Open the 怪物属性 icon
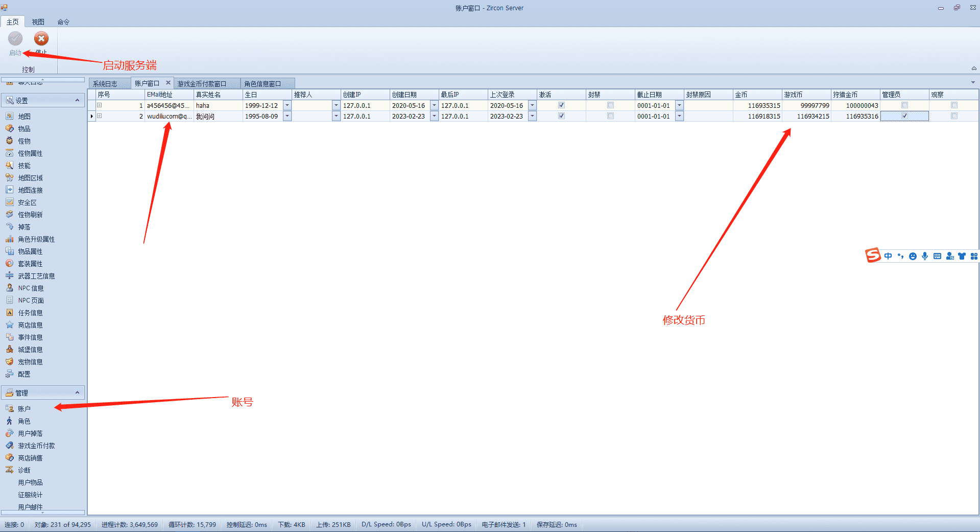 10,153
